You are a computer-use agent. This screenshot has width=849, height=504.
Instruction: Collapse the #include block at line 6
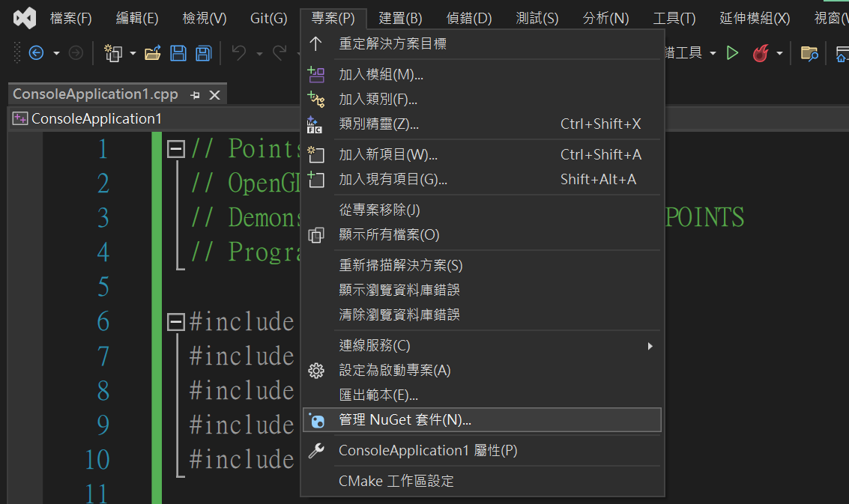176,322
